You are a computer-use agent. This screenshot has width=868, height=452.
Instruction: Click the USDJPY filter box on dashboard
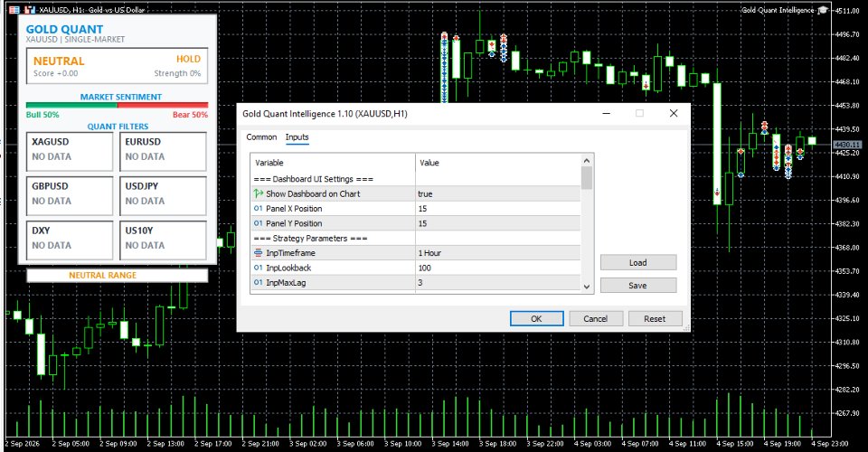[163, 195]
